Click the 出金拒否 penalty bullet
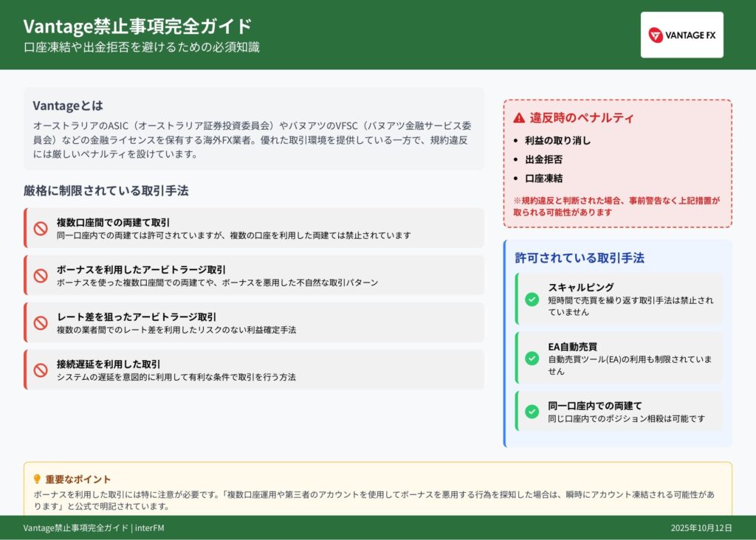Viewport: 756px width, 540px height. (x=543, y=159)
